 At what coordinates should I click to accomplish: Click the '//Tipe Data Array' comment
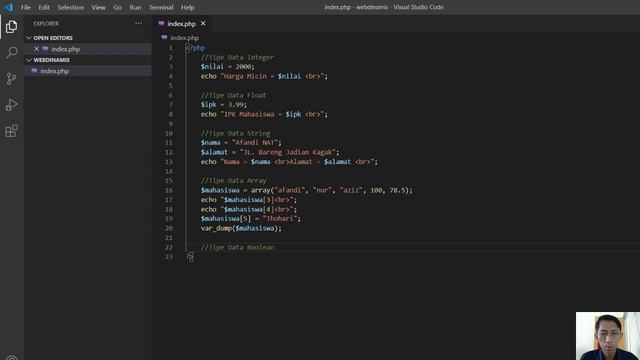[x=233, y=180]
